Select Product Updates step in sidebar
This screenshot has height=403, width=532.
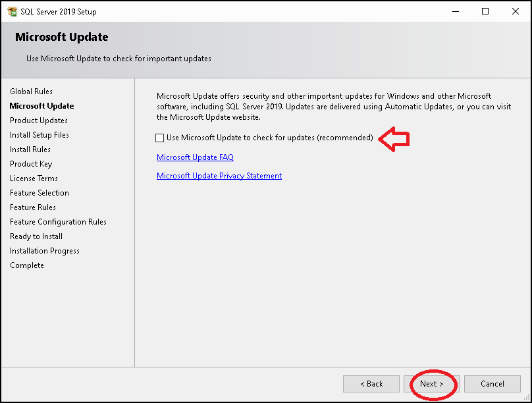[x=39, y=121]
